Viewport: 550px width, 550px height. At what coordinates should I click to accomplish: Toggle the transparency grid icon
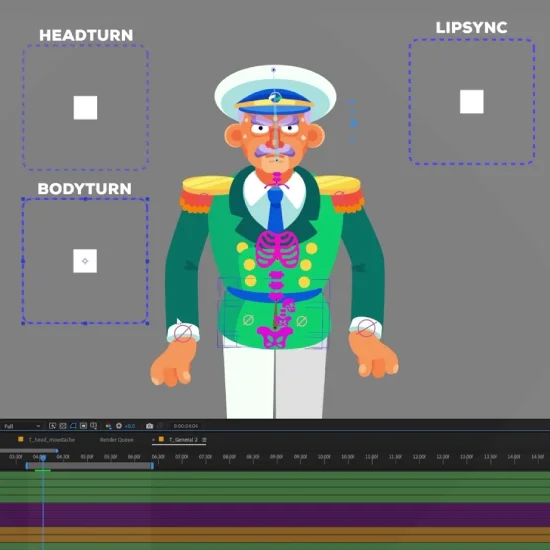coord(63,426)
